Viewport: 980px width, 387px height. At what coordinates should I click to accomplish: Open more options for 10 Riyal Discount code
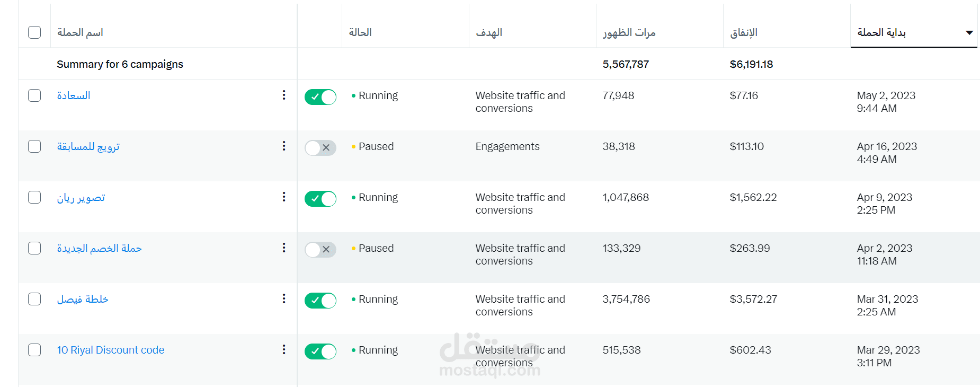[x=284, y=349]
